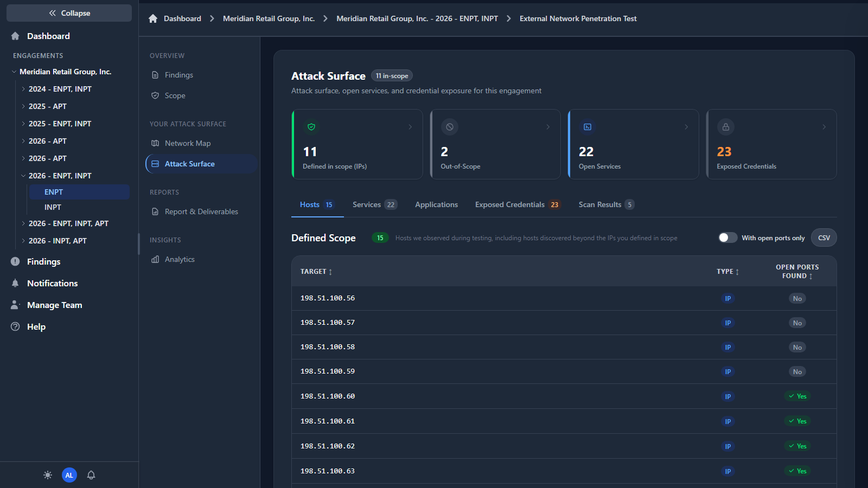Click the Attack Surface server icon
The height and width of the screenshot is (488, 868).
point(155,164)
